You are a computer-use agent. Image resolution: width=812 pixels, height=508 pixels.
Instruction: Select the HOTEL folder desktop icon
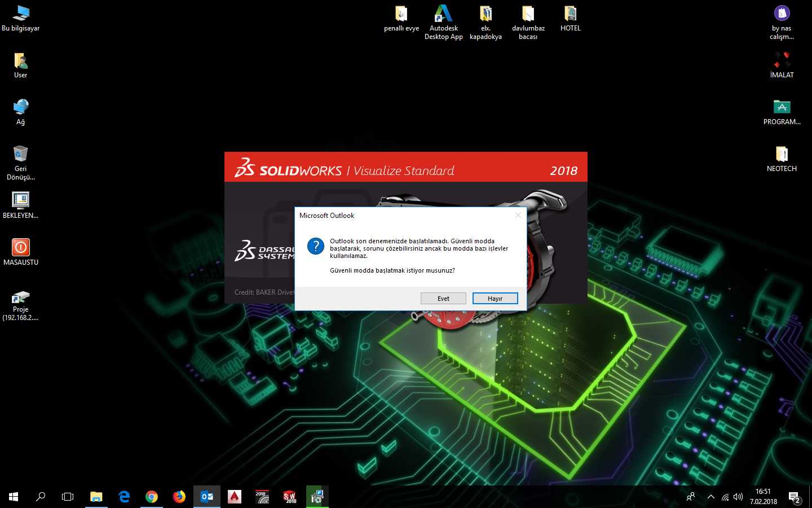pyautogui.click(x=571, y=18)
